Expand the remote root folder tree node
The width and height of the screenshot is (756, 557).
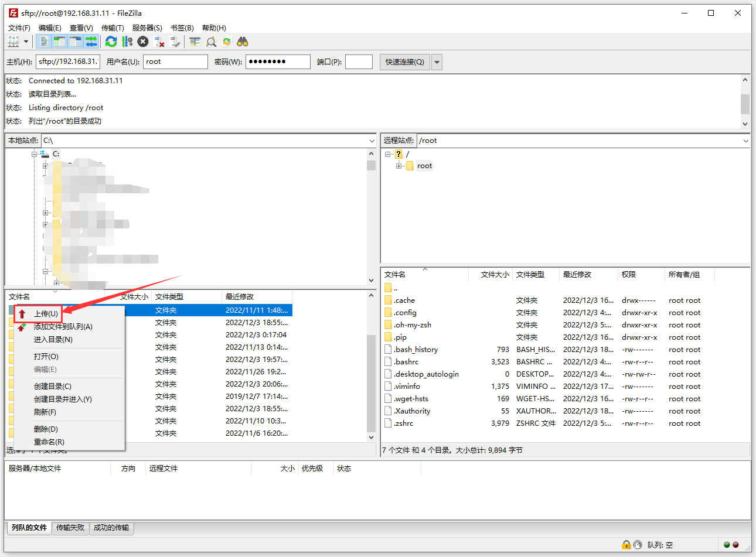tap(399, 166)
